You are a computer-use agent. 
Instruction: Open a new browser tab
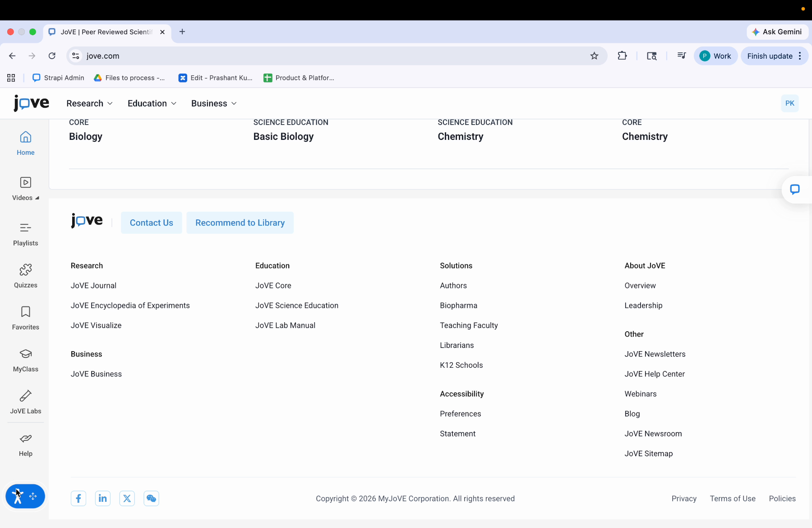coord(182,32)
